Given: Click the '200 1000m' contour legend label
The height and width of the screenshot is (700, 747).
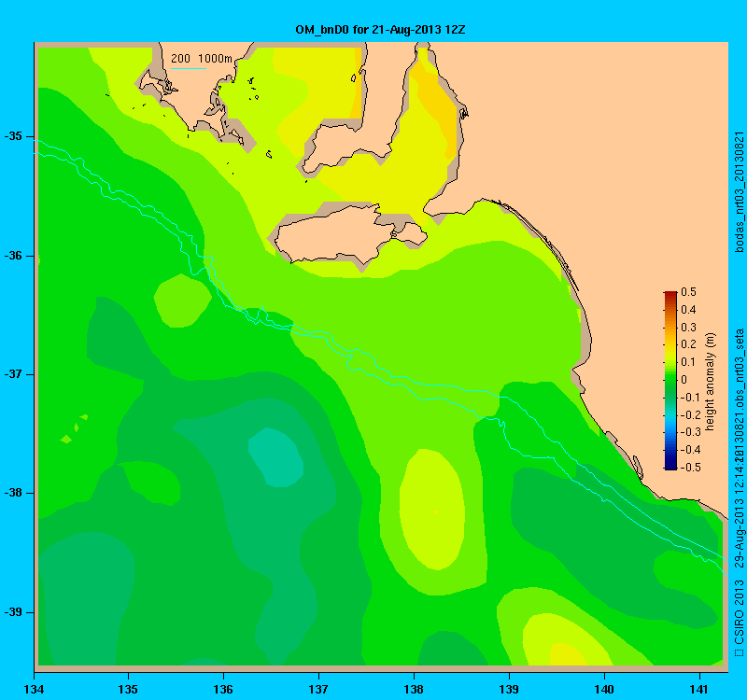Looking at the screenshot, I should [202, 59].
